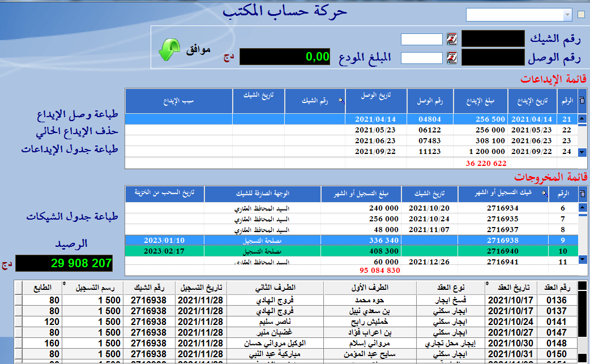Click the green موافق confirm arrow icon

tap(168, 50)
